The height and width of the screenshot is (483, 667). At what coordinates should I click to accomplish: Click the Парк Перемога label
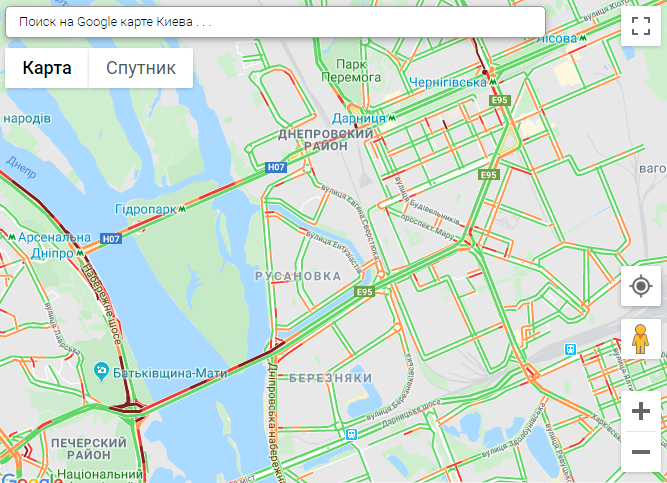click(x=351, y=71)
